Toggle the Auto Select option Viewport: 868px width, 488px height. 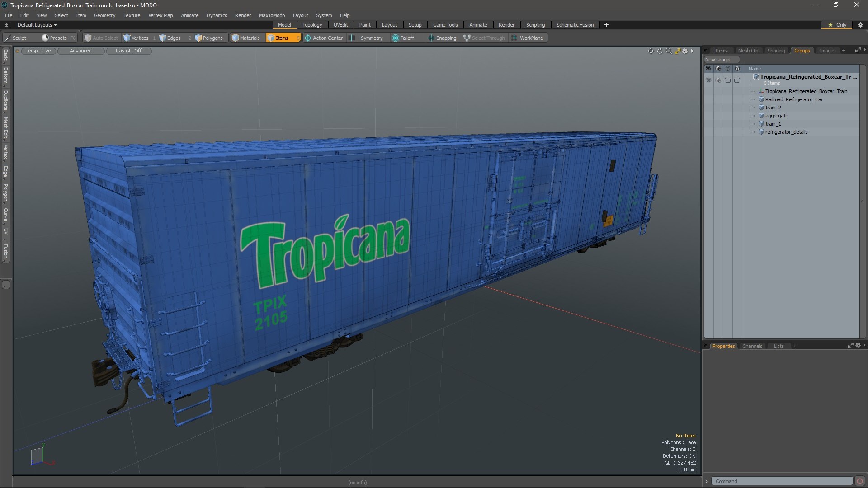101,38
